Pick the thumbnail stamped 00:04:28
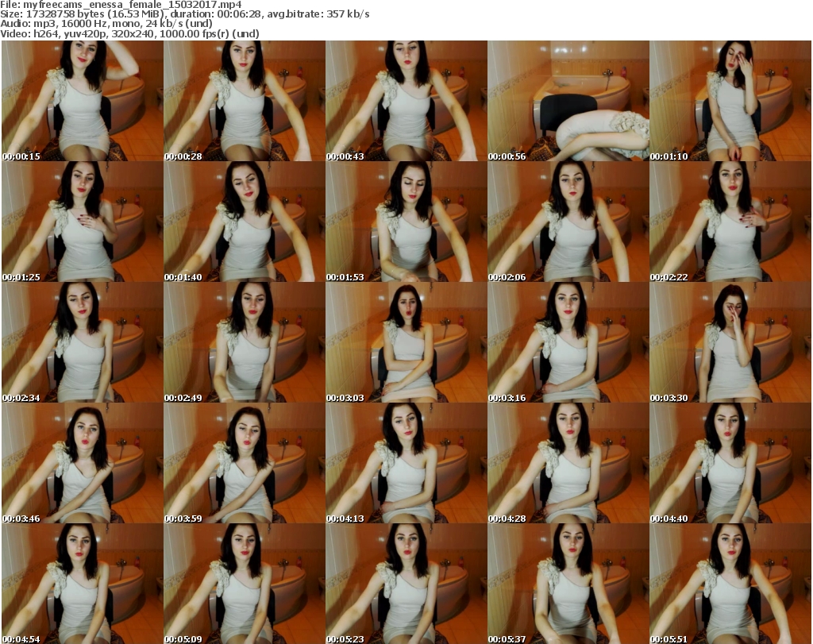The image size is (813, 644). pyautogui.click(x=568, y=463)
